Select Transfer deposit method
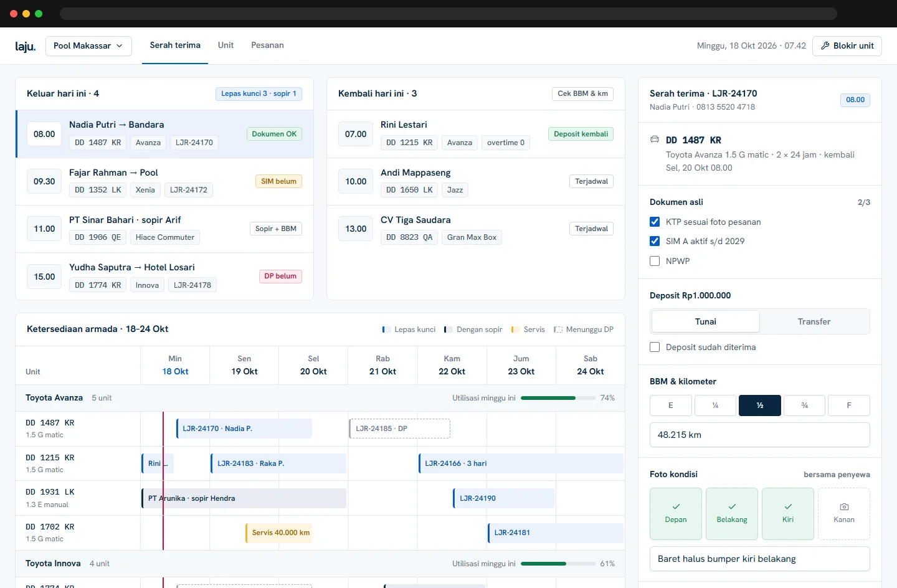 [x=814, y=321]
